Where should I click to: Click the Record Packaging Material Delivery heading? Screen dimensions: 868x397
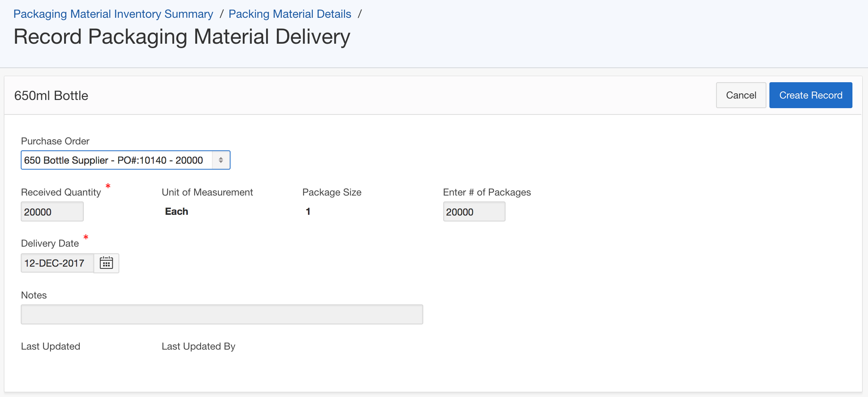pyautogui.click(x=182, y=37)
